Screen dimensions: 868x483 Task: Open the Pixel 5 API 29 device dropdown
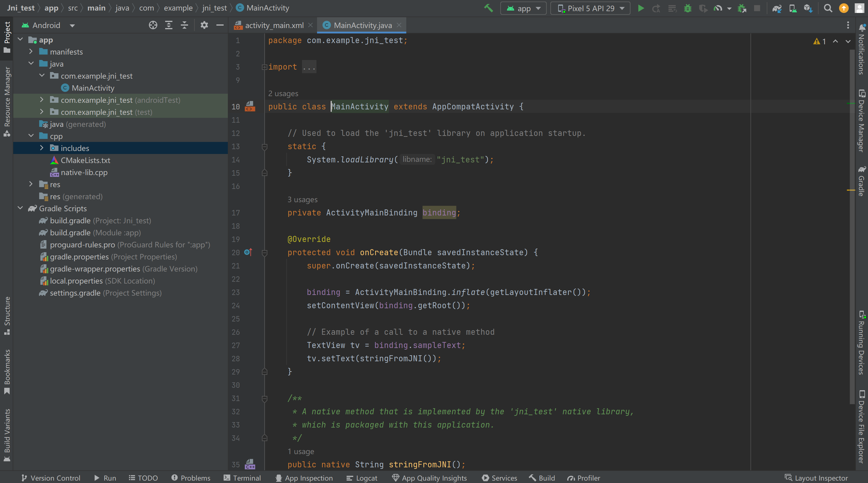(590, 8)
